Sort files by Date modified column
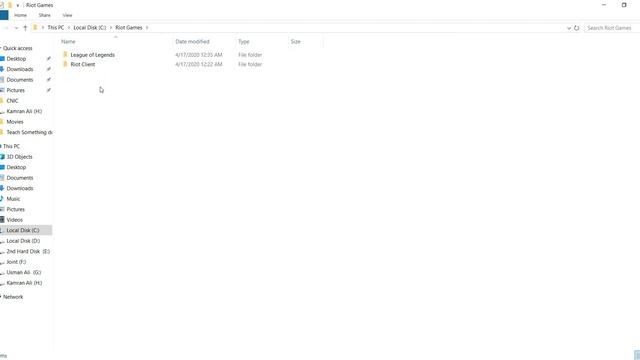The height and width of the screenshot is (360, 640). click(x=192, y=42)
